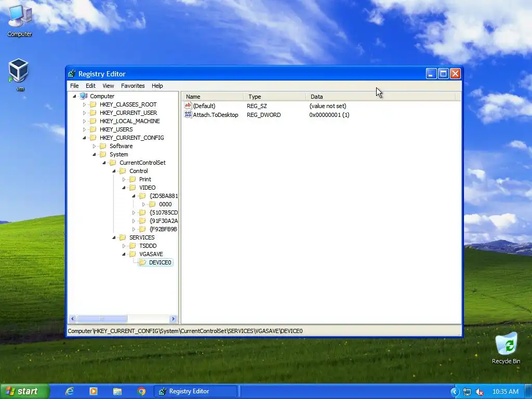This screenshot has height=399, width=532.
Task: Open the file explorer taskbar icon
Action: tap(117, 392)
